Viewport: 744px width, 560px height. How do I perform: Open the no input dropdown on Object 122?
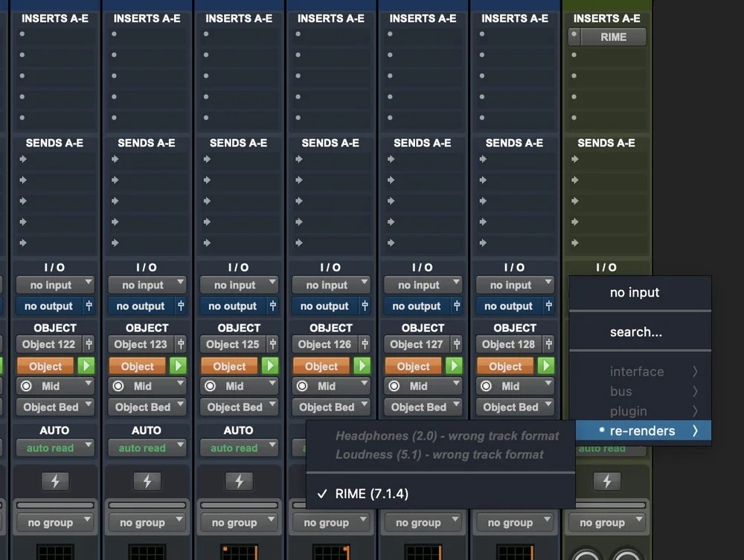coord(55,285)
